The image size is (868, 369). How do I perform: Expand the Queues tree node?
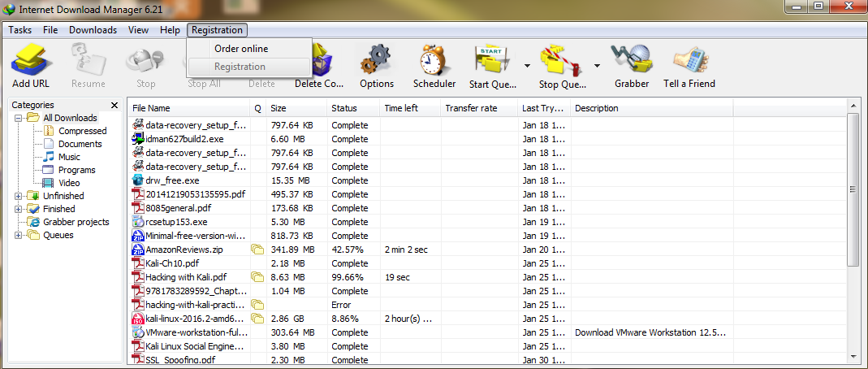tap(18, 236)
